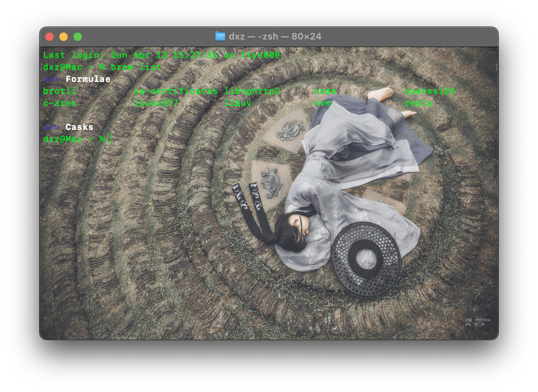Select the "icu4c@77" formula name

pyautogui.click(x=156, y=103)
